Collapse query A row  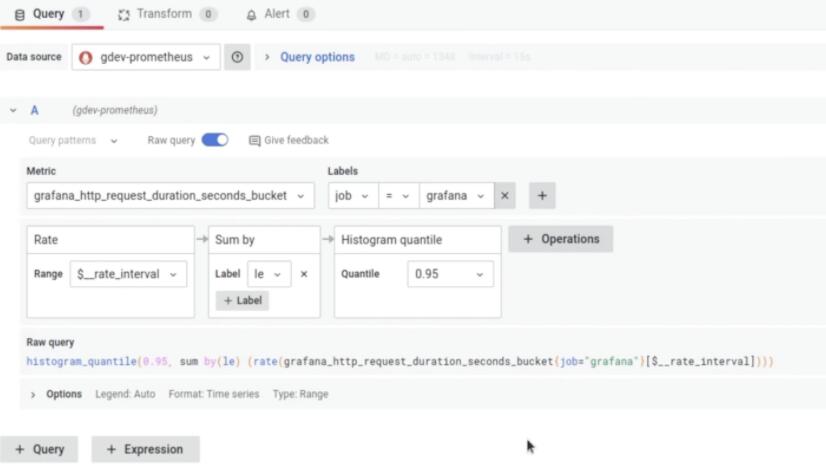[13, 110]
